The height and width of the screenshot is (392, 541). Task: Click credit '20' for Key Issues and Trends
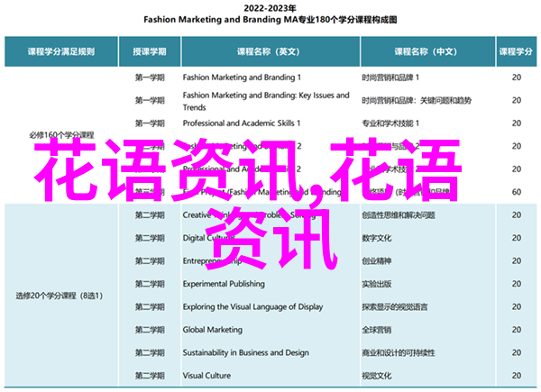517,100
